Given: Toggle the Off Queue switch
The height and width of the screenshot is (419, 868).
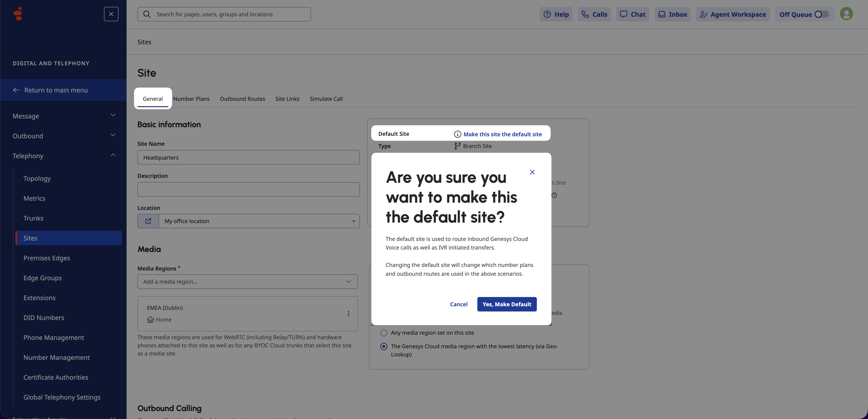Looking at the screenshot, I should pos(821,14).
